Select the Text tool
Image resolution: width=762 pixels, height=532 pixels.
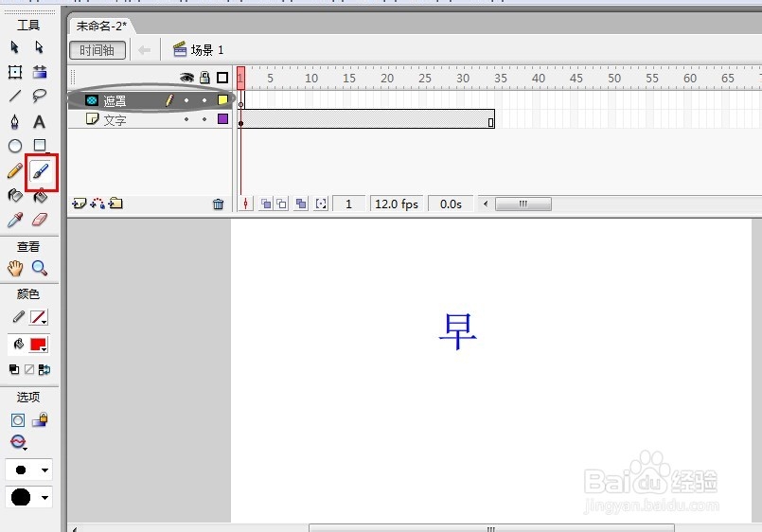tap(40, 121)
